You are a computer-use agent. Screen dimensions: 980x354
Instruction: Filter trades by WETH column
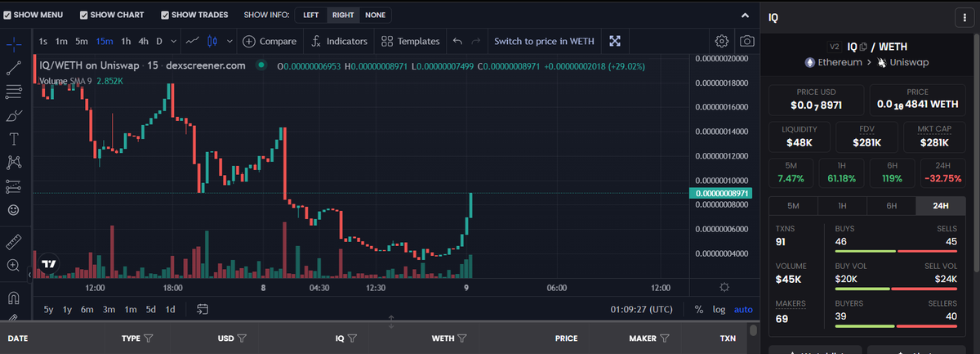coord(462,338)
